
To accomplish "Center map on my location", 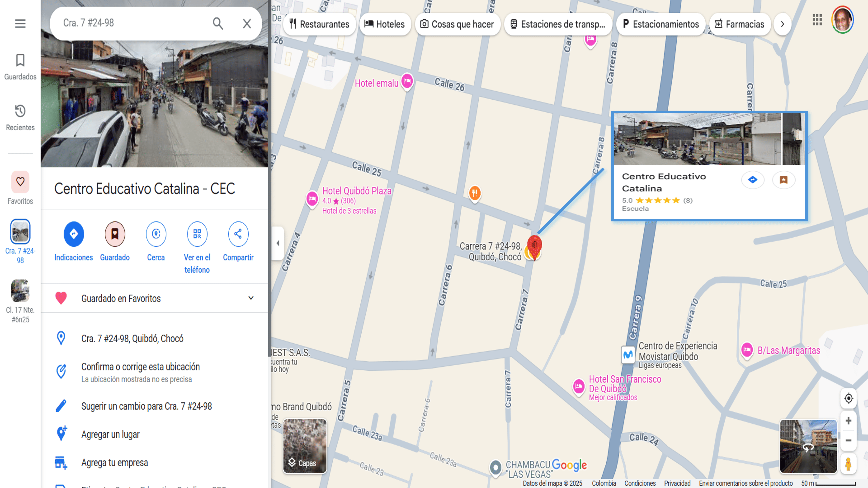I will click(848, 398).
